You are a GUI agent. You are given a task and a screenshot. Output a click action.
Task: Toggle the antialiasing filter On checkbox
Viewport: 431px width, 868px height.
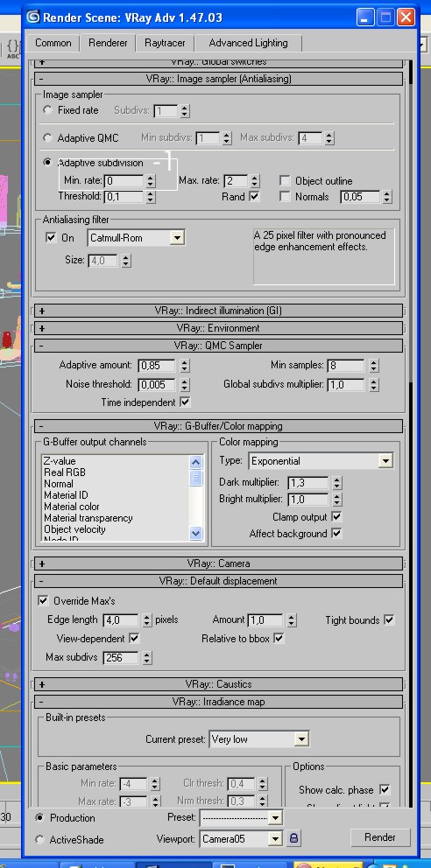click(51, 237)
